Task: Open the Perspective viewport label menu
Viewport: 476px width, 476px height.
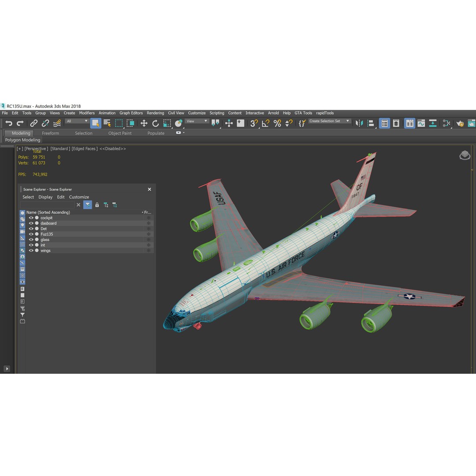Action: 36,149
